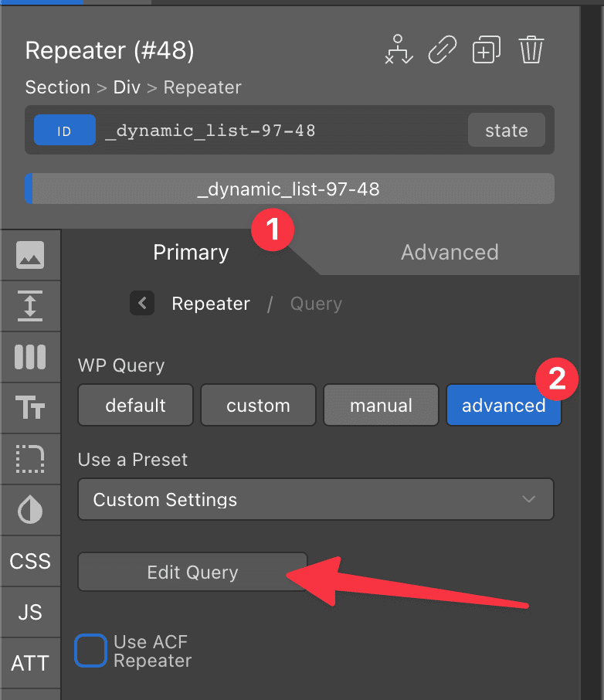The width and height of the screenshot is (604, 700).
Task: Open the Typography sidebar icon
Action: pos(30,408)
